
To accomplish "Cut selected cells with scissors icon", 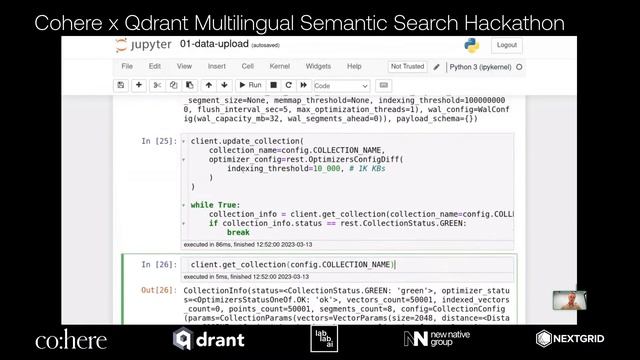I will [x=157, y=85].
